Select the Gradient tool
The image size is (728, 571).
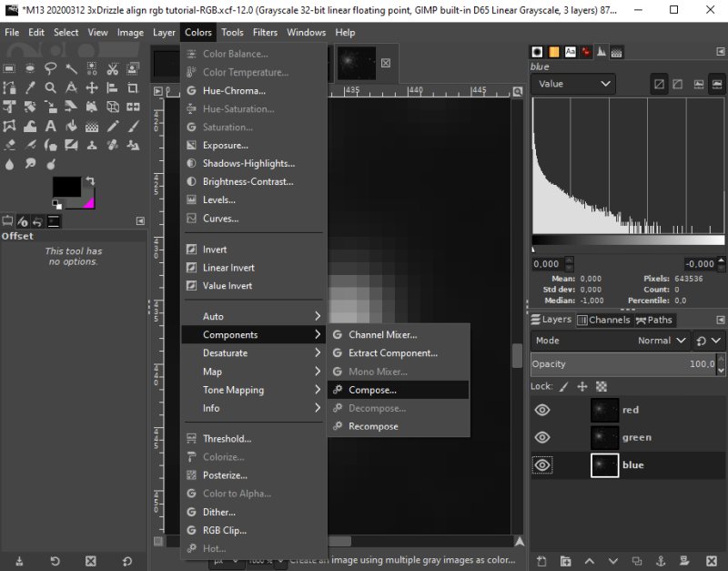92,126
